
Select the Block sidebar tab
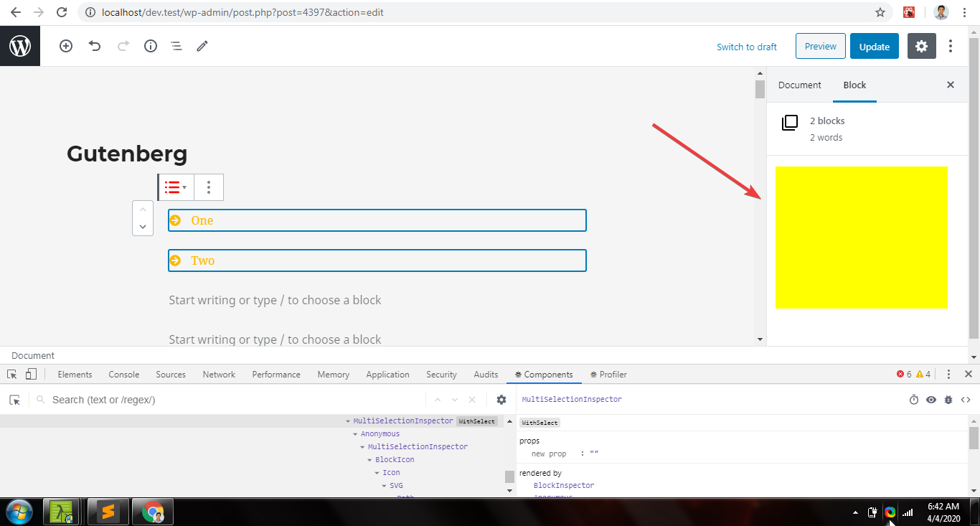[854, 85]
